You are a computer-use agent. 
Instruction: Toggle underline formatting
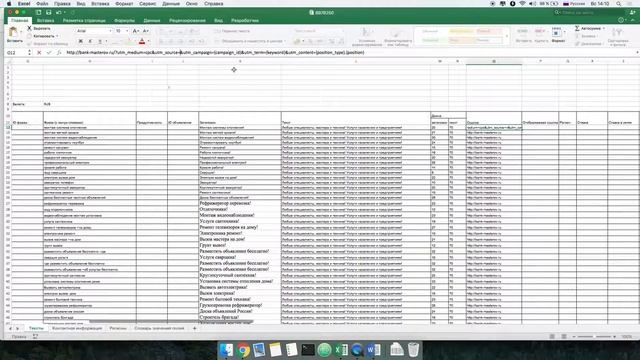click(100, 41)
